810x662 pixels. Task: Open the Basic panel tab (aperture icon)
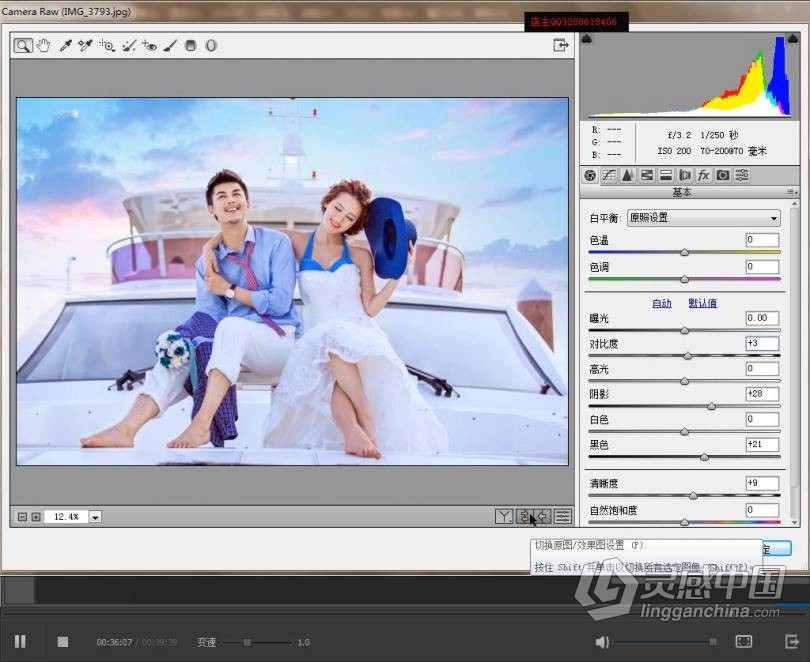(x=590, y=176)
